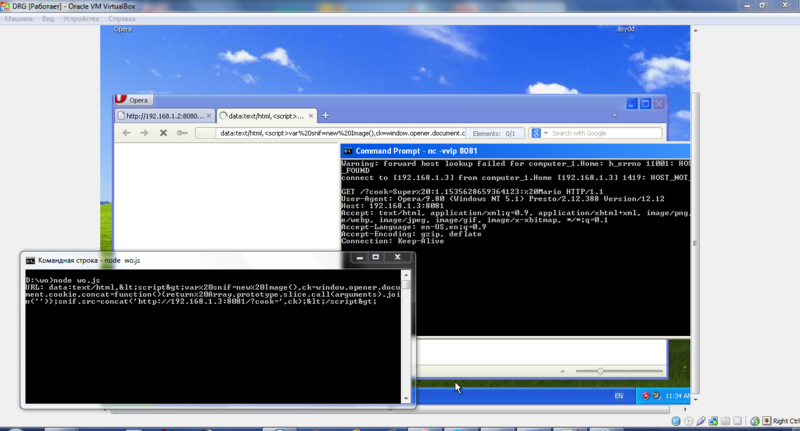Image resolution: width=800 pixels, height=431 pixels.
Task: Click tray icon next to shield
Action: click(656, 396)
